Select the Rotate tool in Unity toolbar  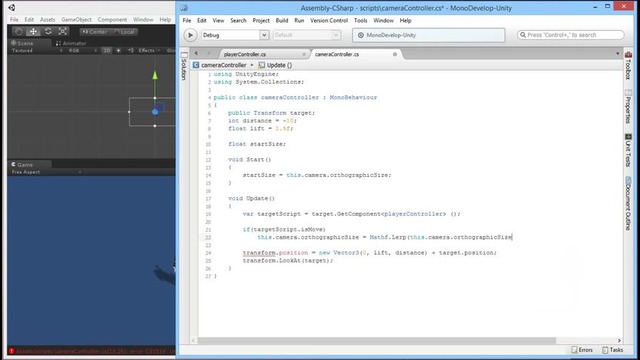coord(48,31)
